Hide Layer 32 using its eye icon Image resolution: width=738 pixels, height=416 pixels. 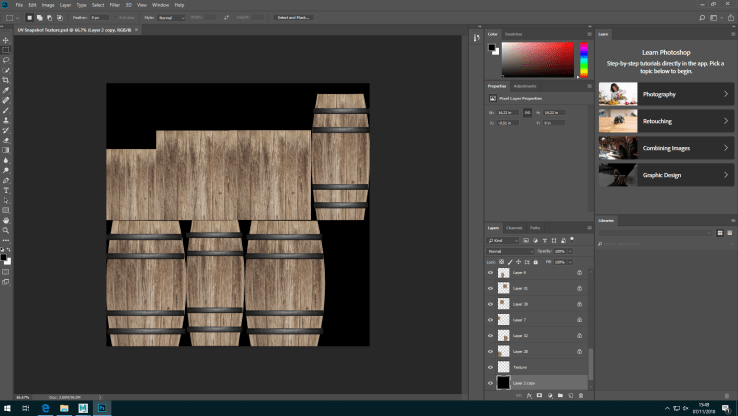490,336
